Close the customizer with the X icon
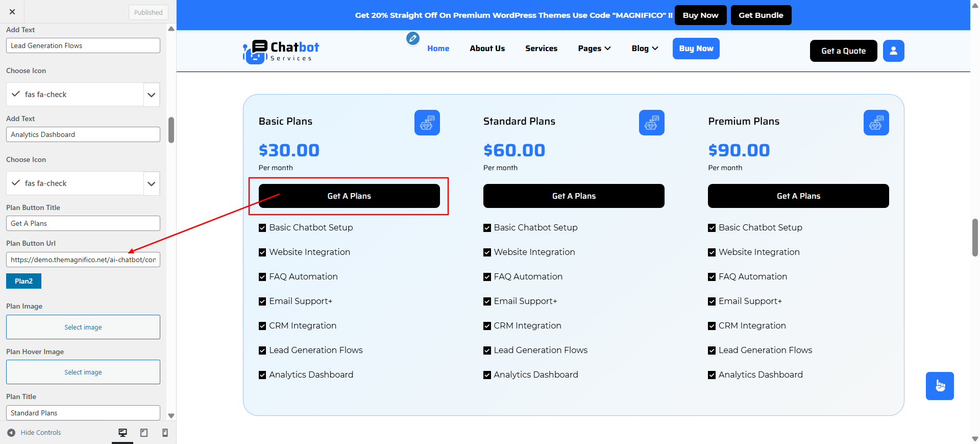Screen dimensions: 980x444 pyautogui.click(x=12, y=12)
